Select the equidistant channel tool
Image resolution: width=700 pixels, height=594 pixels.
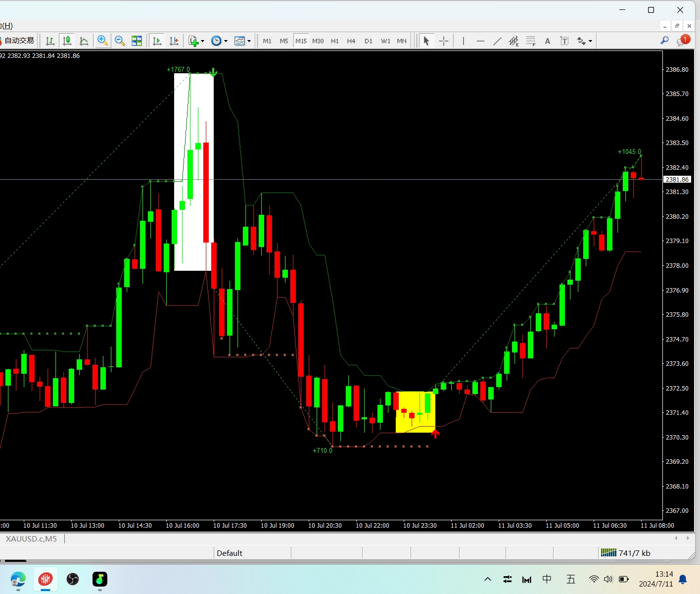[513, 41]
